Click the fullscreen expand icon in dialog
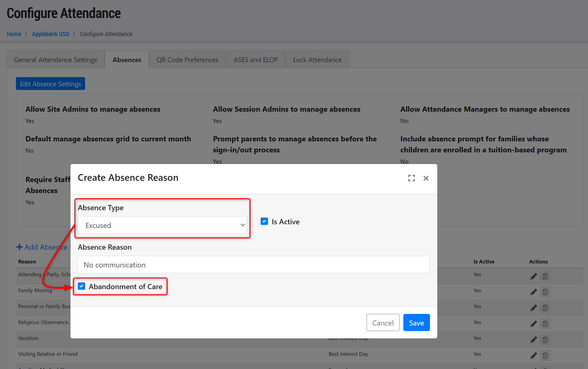Viewport: 588px width, 369px height. point(411,178)
